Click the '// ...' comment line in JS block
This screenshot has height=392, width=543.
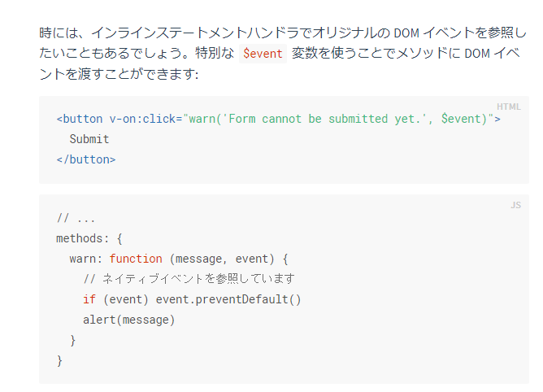(76, 218)
